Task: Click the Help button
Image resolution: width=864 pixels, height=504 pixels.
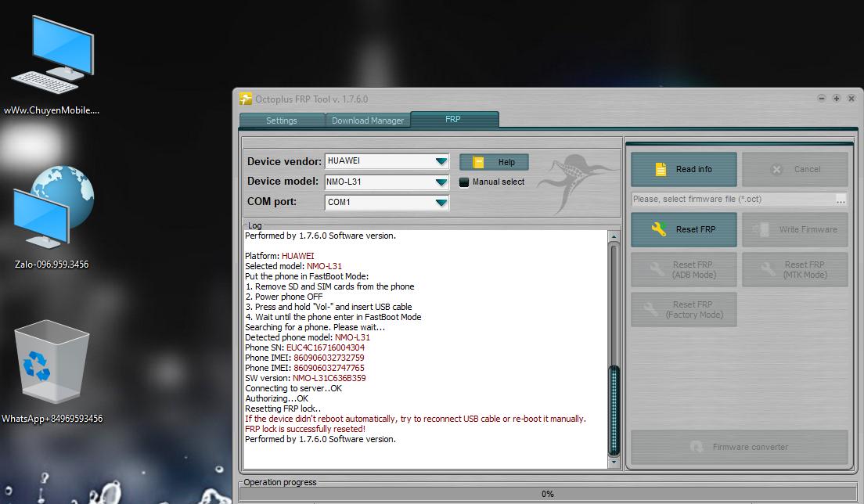Action: tap(495, 162)
